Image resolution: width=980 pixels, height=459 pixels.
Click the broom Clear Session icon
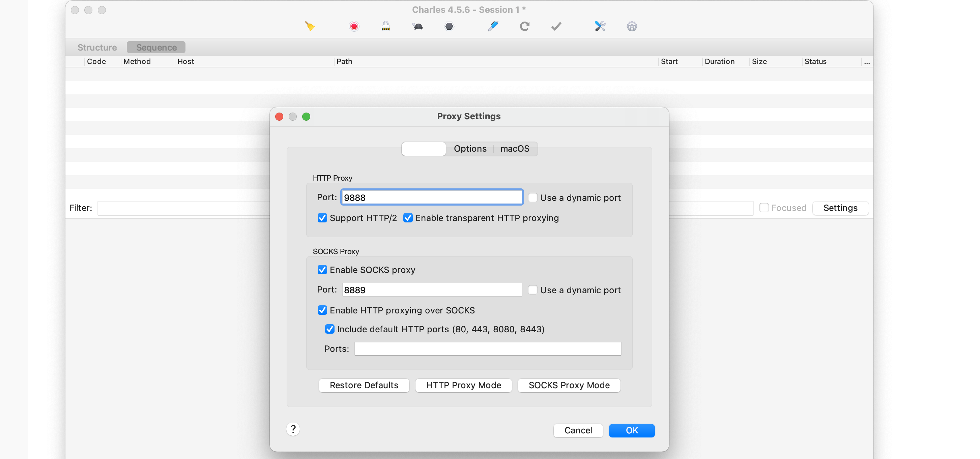coord(310,26)
